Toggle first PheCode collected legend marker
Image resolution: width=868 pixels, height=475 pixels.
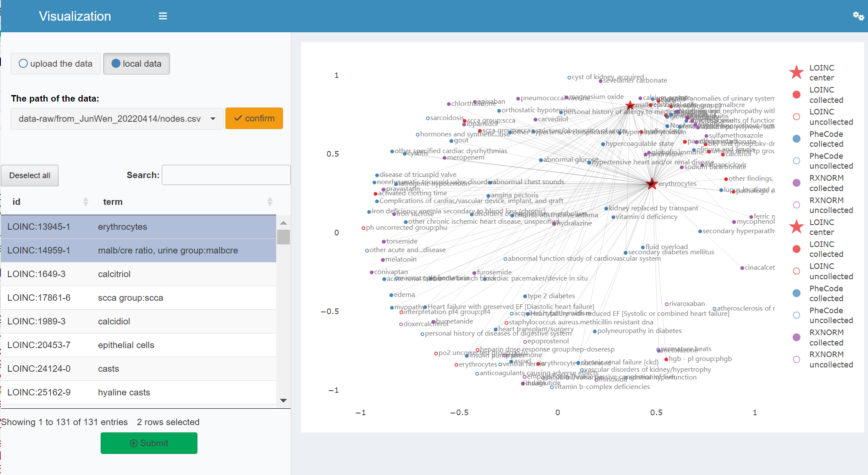click(x=796, y=139)
